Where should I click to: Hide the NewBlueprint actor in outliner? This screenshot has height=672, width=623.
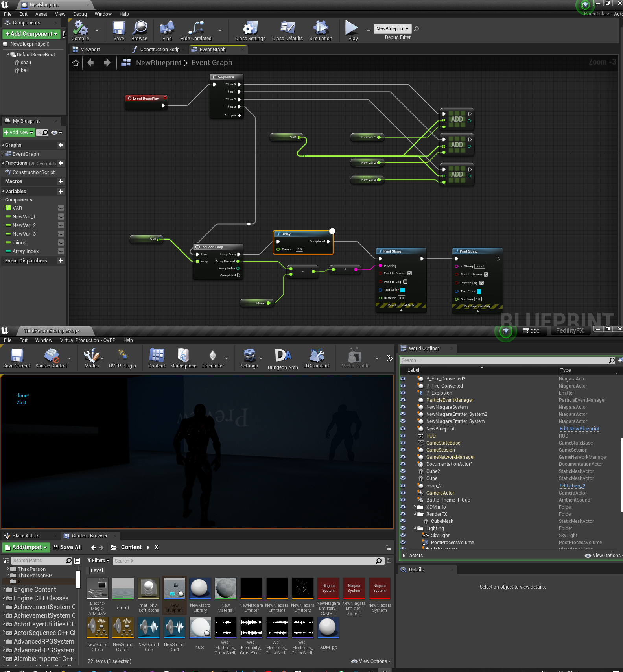point(403,428)
